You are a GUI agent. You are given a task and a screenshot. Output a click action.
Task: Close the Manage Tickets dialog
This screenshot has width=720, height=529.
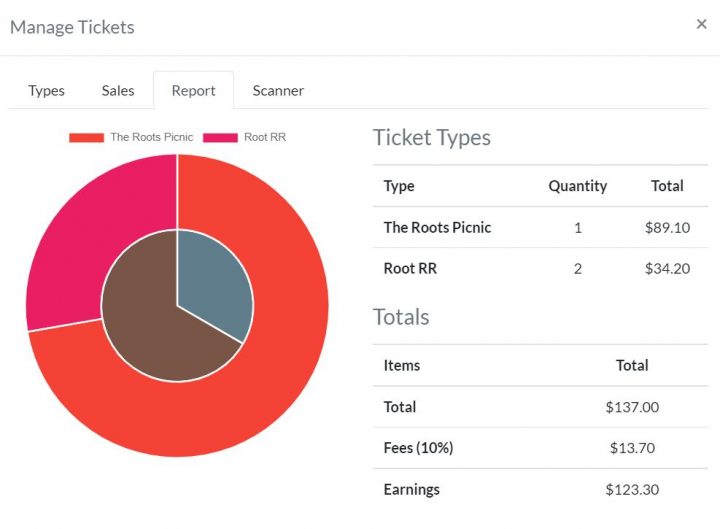coord(701,24)
